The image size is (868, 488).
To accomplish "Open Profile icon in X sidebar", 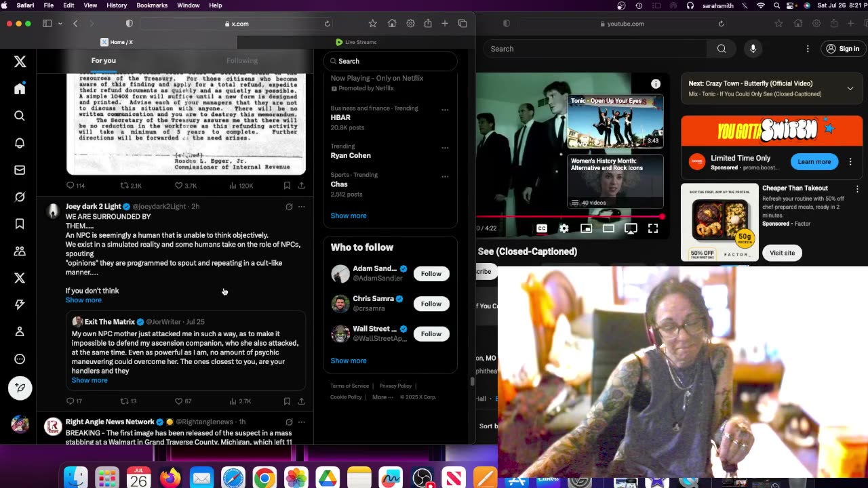I will point(20,332).
